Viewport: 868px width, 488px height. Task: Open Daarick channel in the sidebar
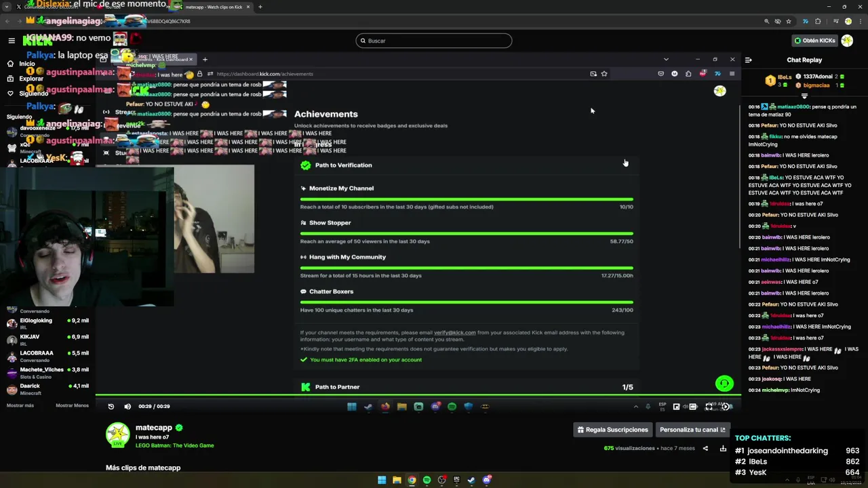point(47,389)
